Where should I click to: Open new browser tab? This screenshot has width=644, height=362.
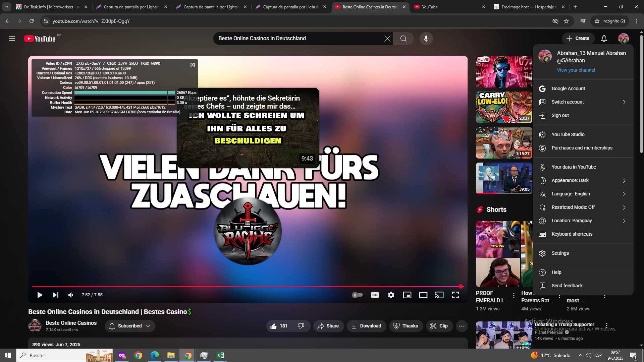[575, 7]
